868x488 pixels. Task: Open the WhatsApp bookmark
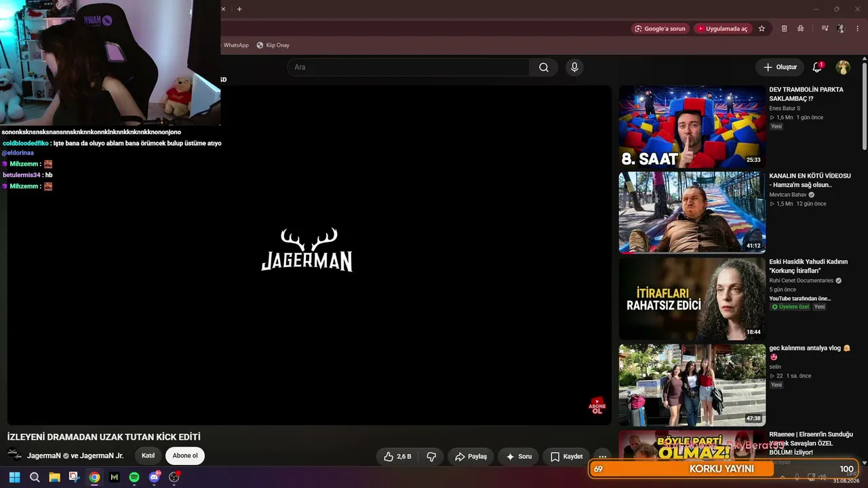pyautogui.click(x=236, y=45)
